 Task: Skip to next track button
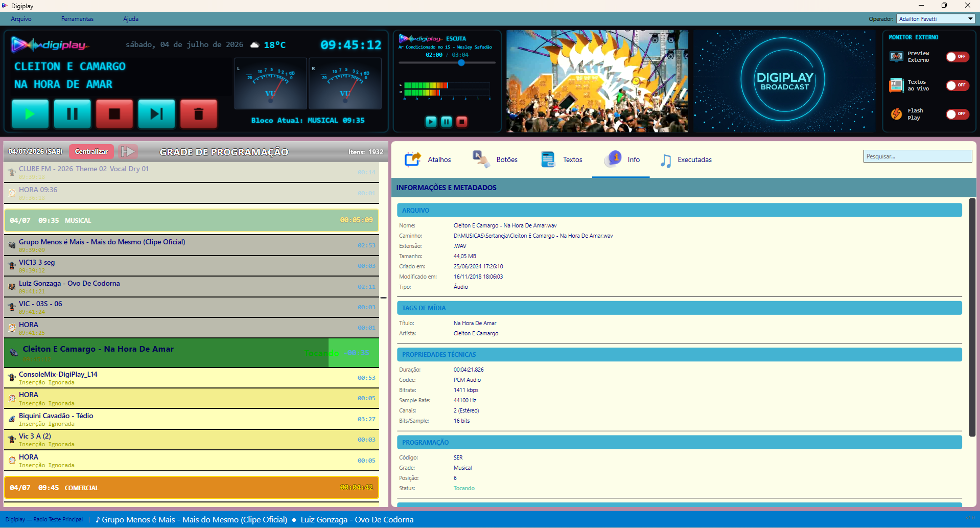tap(156, 113)
